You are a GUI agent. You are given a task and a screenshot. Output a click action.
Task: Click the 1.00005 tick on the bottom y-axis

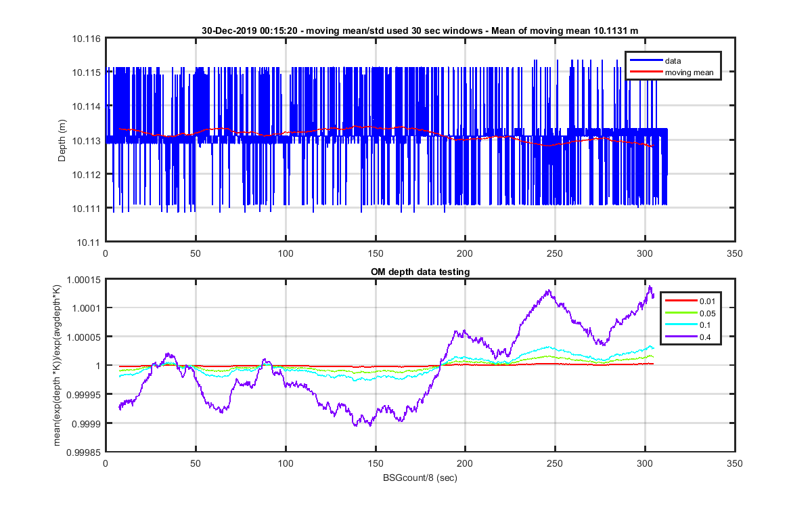pos(85,337)
